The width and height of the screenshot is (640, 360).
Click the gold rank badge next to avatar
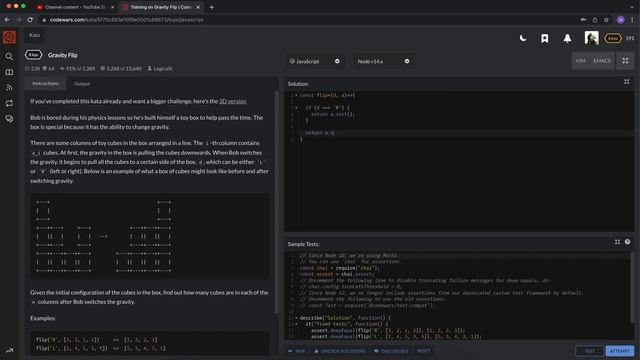[613, 38]
